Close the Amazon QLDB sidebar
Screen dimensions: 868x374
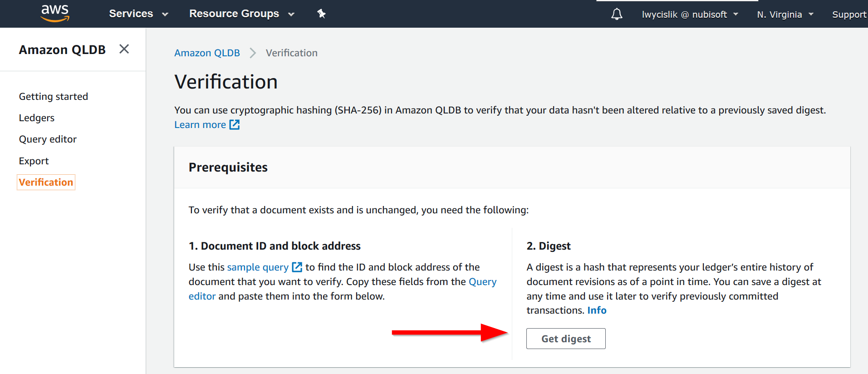[124, 49]
